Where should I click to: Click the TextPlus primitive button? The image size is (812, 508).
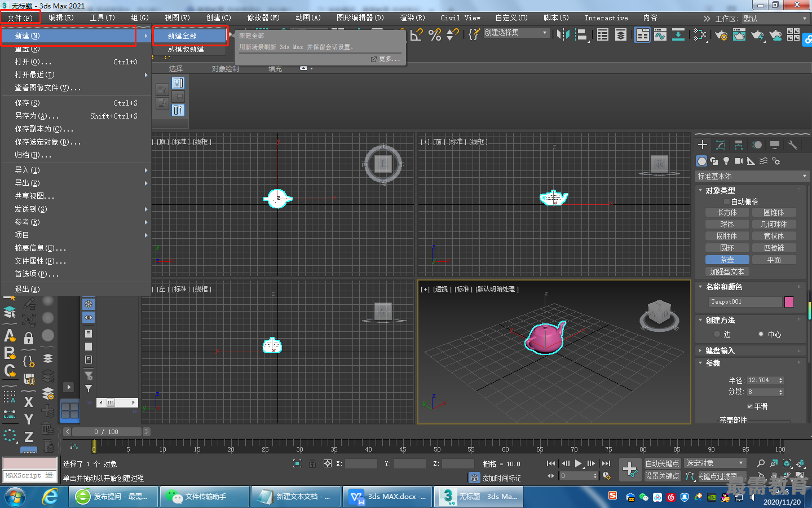[x=727, y=271]
